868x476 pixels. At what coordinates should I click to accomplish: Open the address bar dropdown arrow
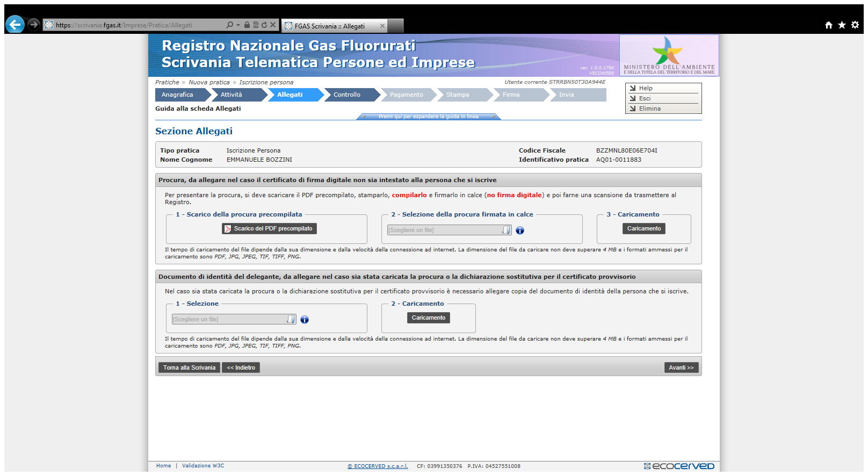(x=238, y=25)
